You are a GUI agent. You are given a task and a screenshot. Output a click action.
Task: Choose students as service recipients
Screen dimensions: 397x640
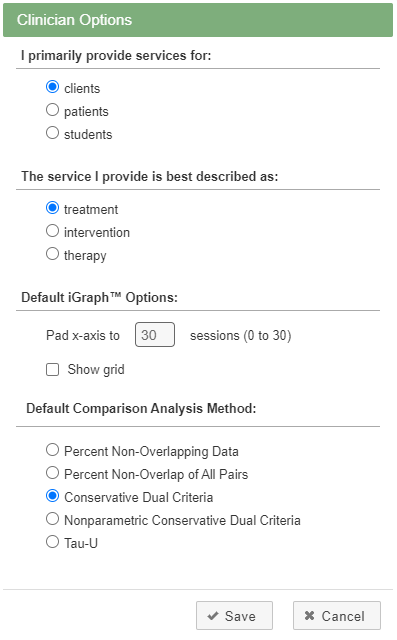pos(52,133)
